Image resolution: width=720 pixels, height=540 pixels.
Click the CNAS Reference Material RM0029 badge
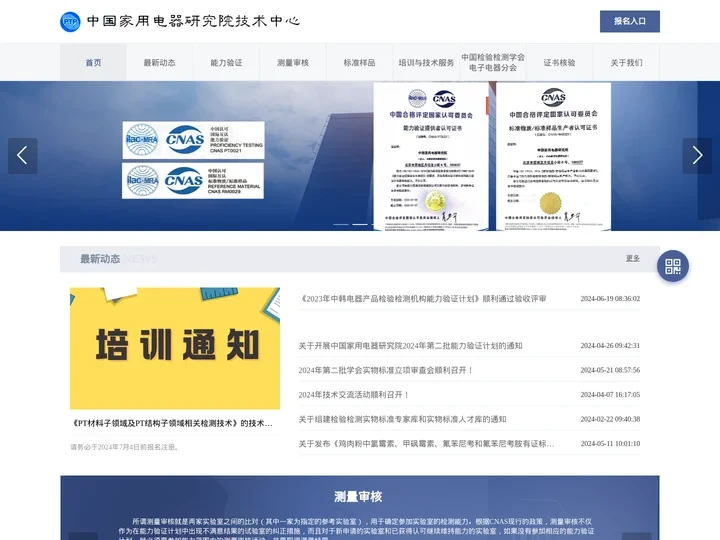[193, 181]
